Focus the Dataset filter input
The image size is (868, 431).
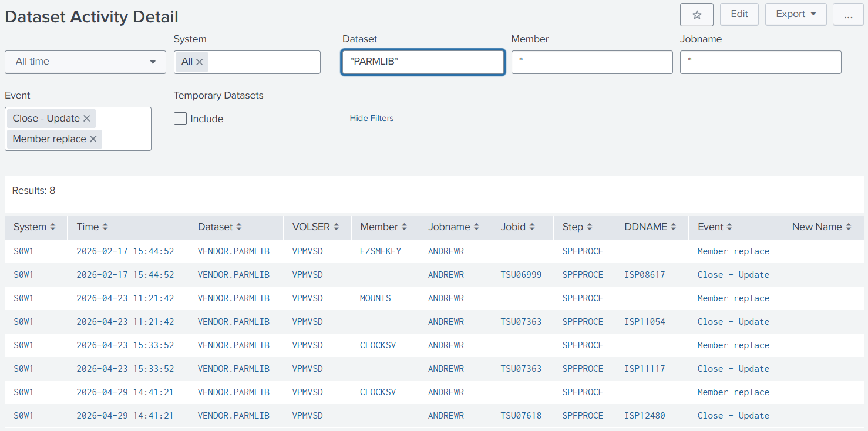coord(423,62)
